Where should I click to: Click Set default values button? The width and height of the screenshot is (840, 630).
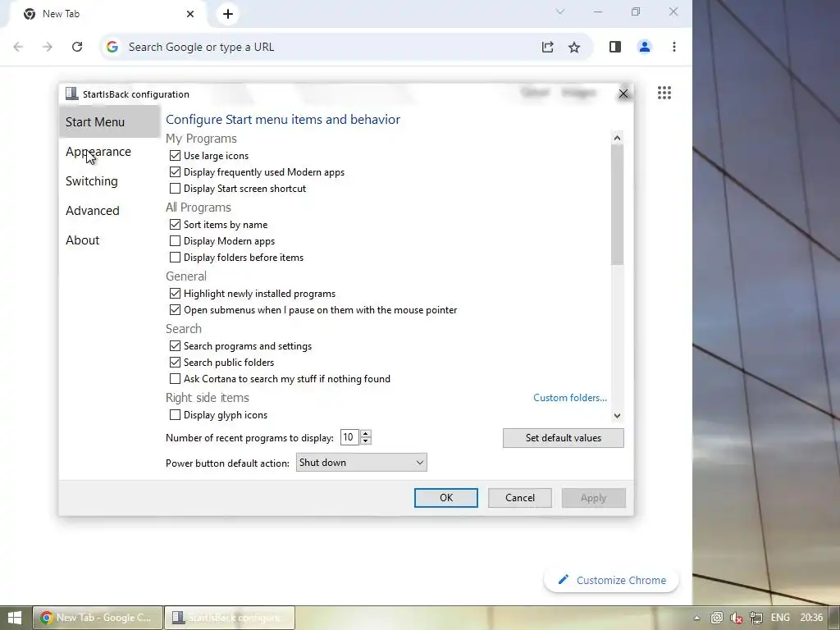[563, 438]
